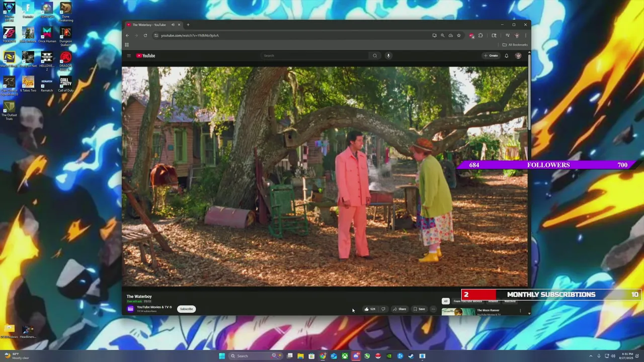644x362 pixels.
Task: Open the HELLDIVERS 2 desktop shortcut
Action: (x=47, y=61)
